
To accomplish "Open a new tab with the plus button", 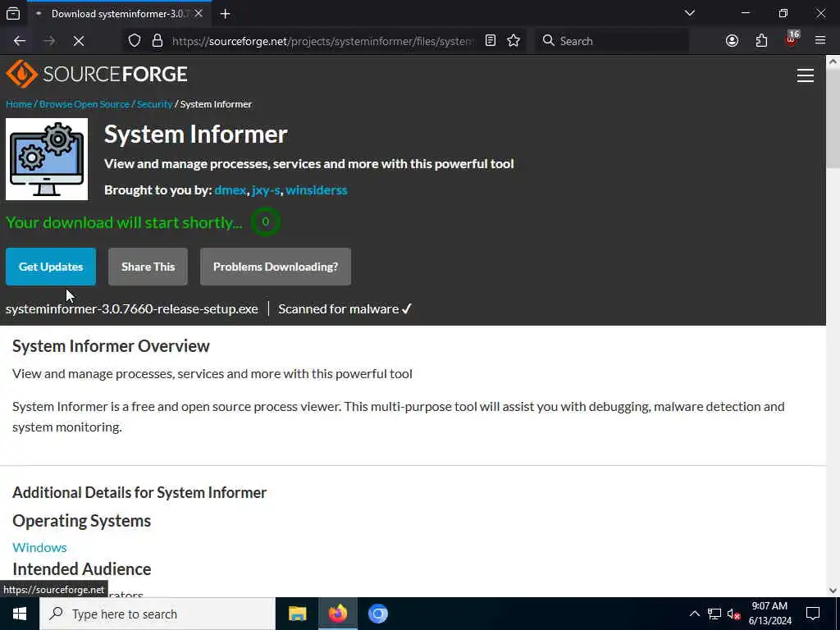I will (x=225, y=13).
